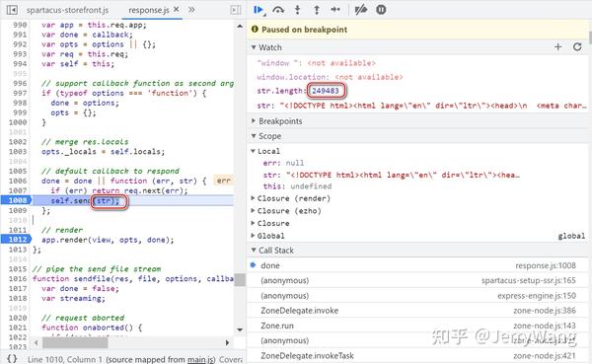The image size is (592, 364).
Task: Resume script execution
Action: 259,10
